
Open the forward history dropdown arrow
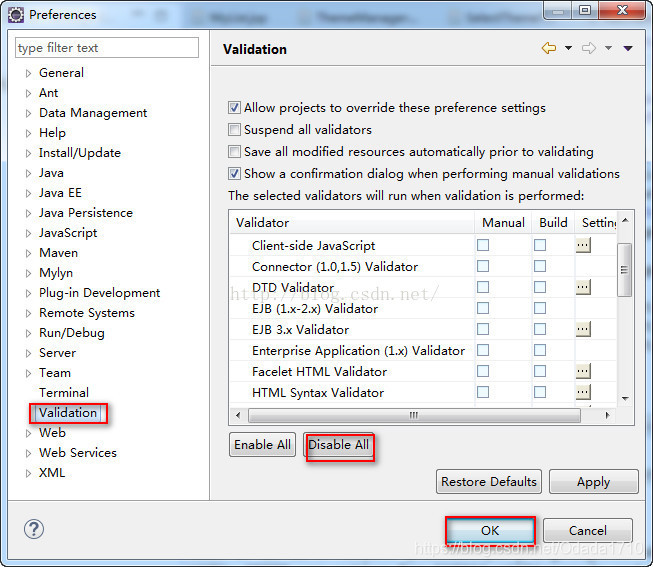[x=608, y=48]
